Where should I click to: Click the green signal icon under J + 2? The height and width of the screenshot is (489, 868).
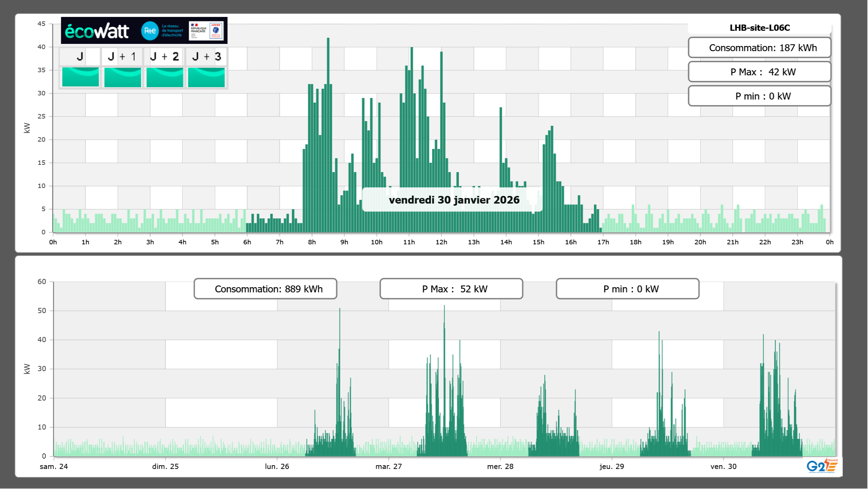(165, 77)
